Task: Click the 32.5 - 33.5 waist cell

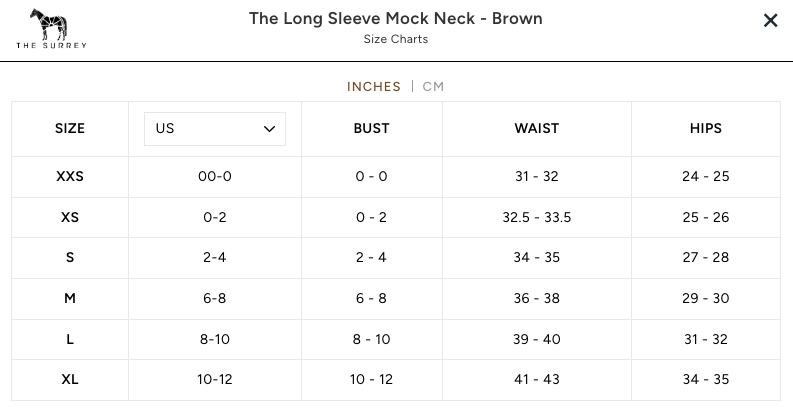Action: [x=537, y=217]
